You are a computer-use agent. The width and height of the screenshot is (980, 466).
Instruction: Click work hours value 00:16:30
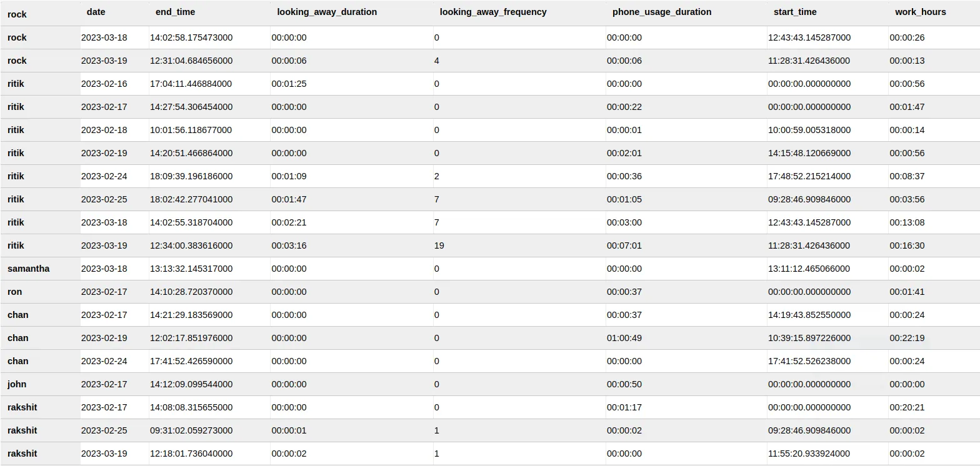[907, 245]
